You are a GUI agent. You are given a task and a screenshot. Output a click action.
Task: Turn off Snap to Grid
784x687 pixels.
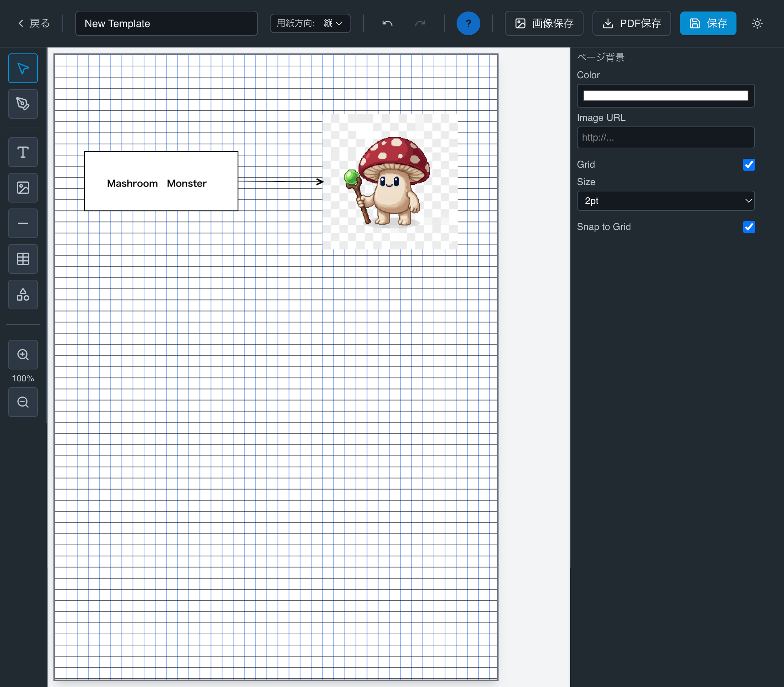point(749,227)
